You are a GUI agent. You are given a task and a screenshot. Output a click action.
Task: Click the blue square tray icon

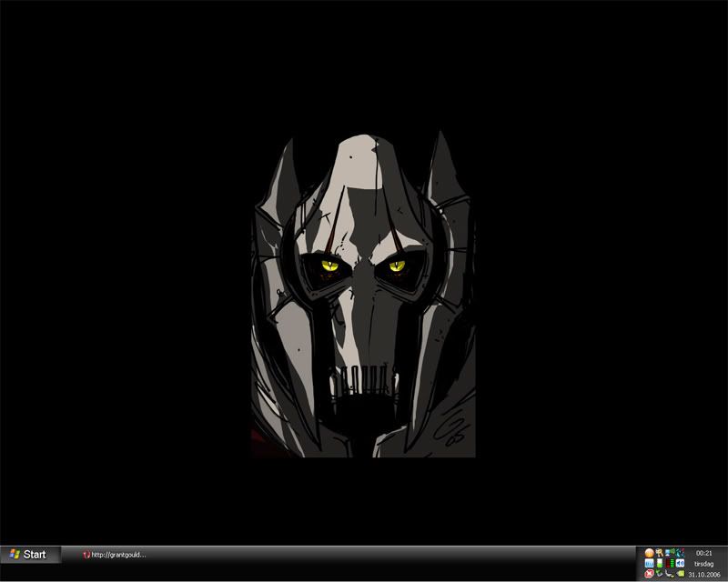[x=649, y=564]
